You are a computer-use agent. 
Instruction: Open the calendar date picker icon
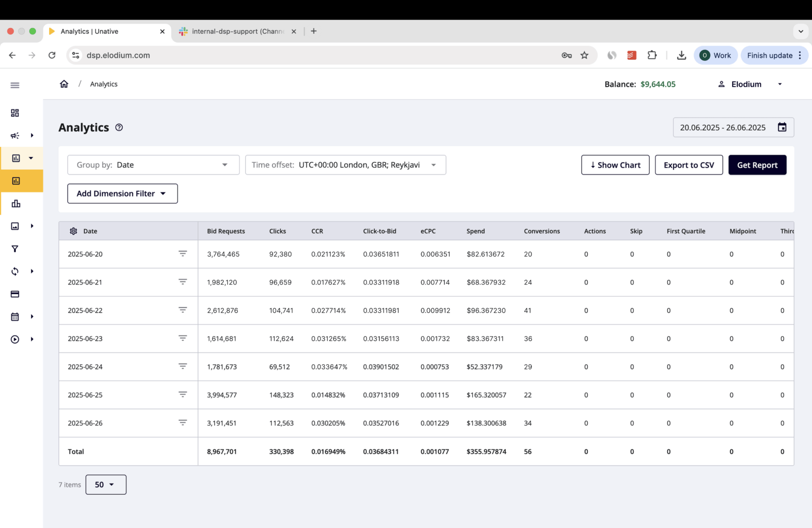(x=782, y=127)
